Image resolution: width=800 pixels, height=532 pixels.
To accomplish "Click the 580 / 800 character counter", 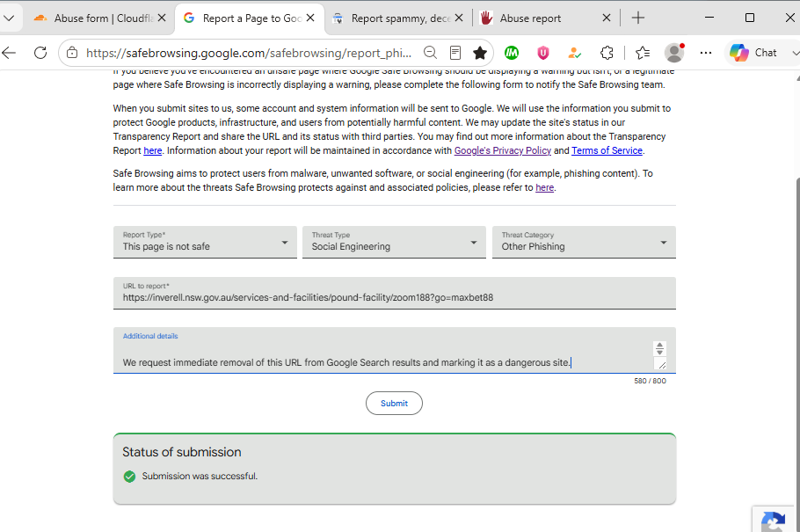I will pyautogui.click(x=650, y=381).
